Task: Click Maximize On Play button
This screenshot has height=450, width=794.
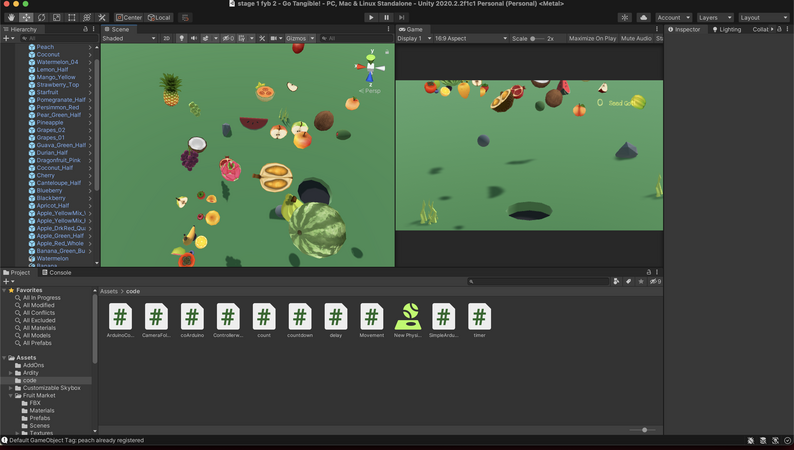Action: point(592,38)
